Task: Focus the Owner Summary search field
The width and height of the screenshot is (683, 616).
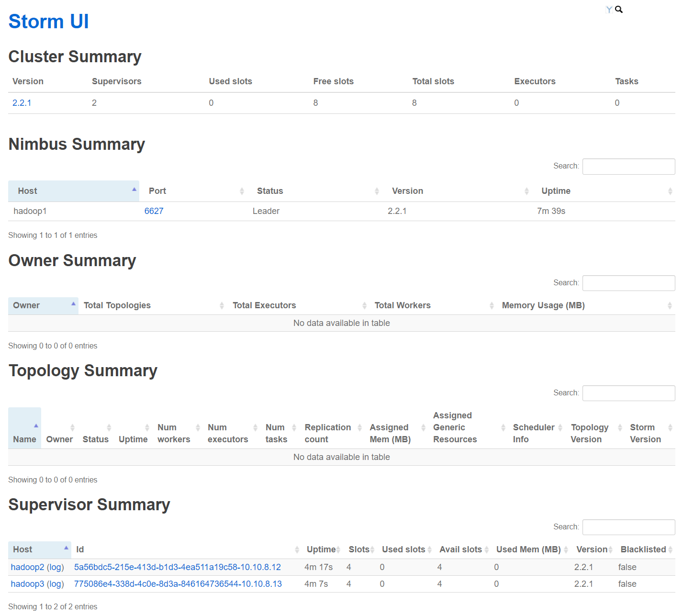Action: tap(628, 283)
